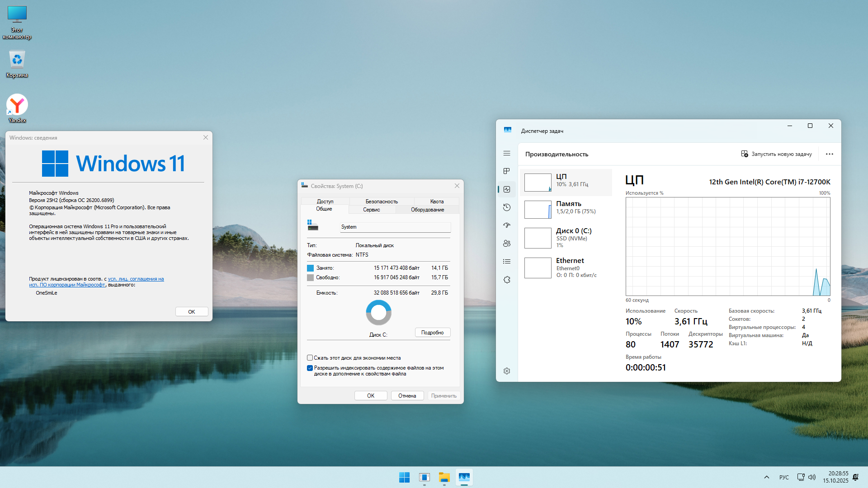Open the Startup apps view in Task Manager
Screen dimensions: 868x488
(507, 225)
